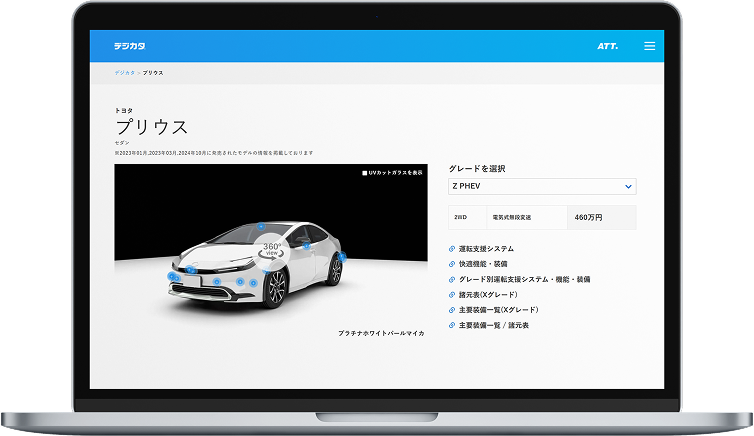Click the デジカタ breadcrumb link
The width and height of the screenshot is (754, 436).
(125, 73)
